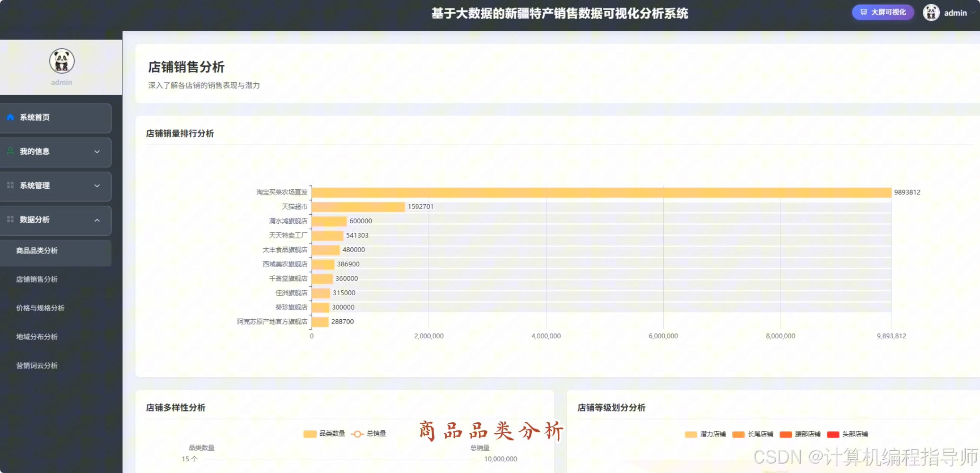Toggle 总销量 legend line marker
This screenshot has width=980, height=473.
[x=357, y=434]
